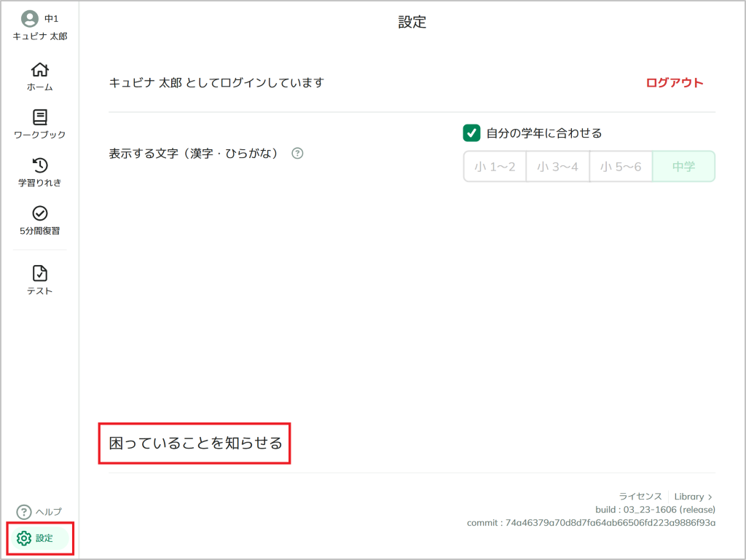746x560 pixels.
Task: Open the ライセンス link
Action: [x=640, y=497]
